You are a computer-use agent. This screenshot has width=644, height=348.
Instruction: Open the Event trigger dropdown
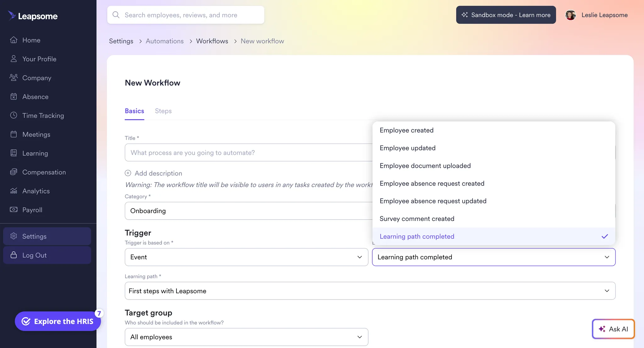tap(246, 257)
